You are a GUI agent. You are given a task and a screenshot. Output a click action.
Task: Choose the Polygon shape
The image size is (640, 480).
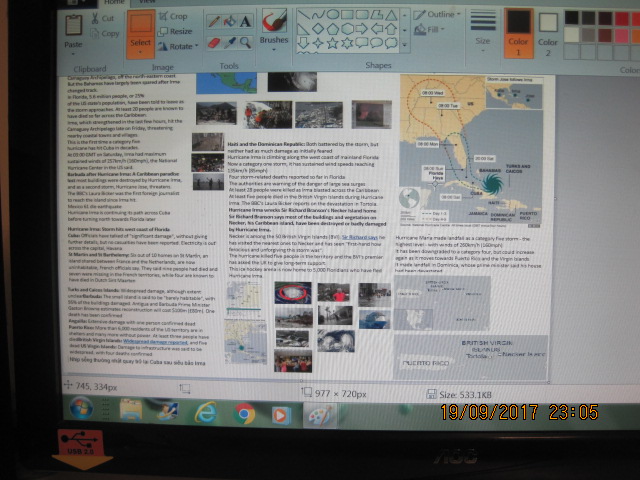pyautogui.click(x=376, y=15)
